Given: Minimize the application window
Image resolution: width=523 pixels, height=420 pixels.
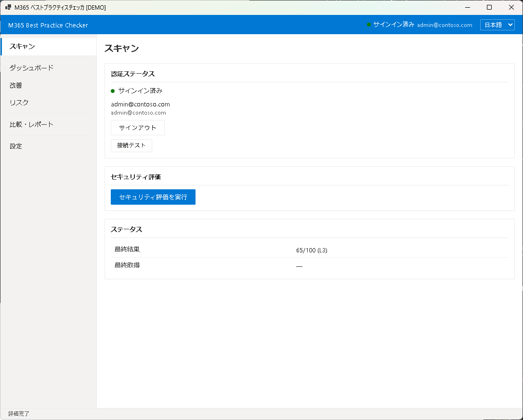Looking at the screenshot, I should 467,7.
